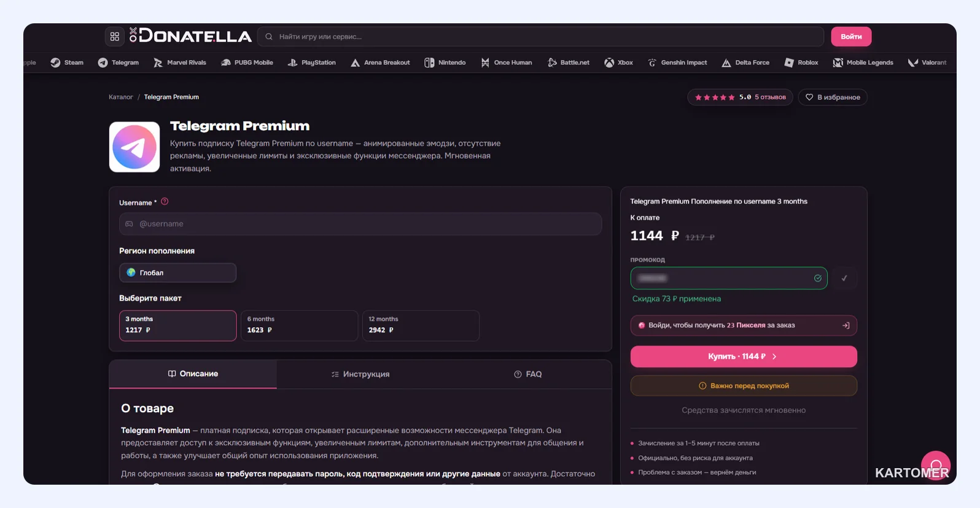Open the Telegram category in top bar
Screen dimensions: 980x508
pos(119,63)
